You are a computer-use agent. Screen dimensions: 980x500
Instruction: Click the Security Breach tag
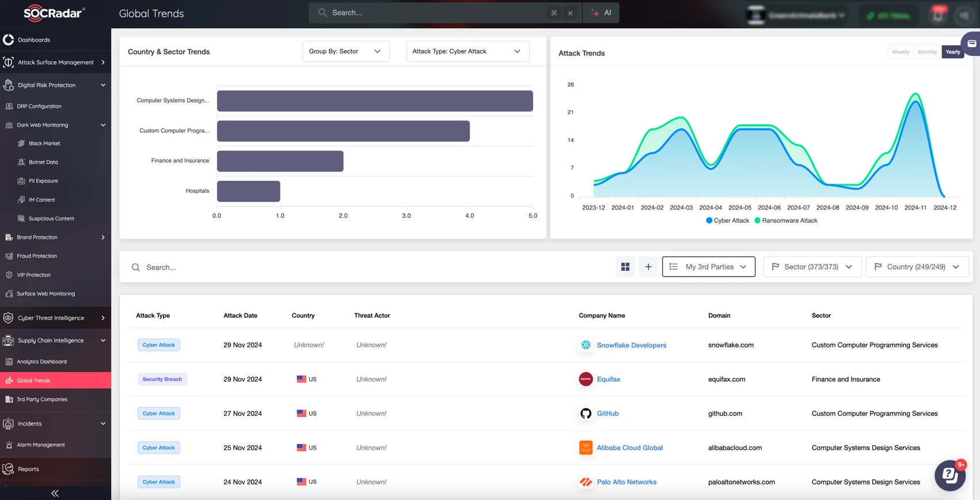(162, 379)
